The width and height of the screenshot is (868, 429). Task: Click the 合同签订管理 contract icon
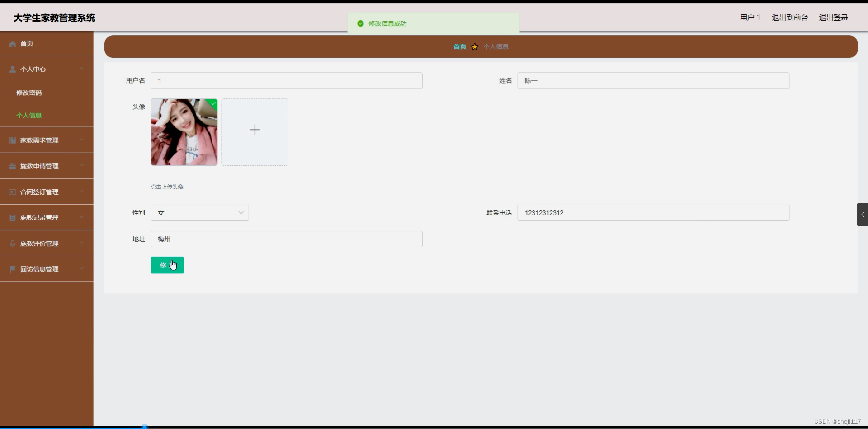(12, 191)
